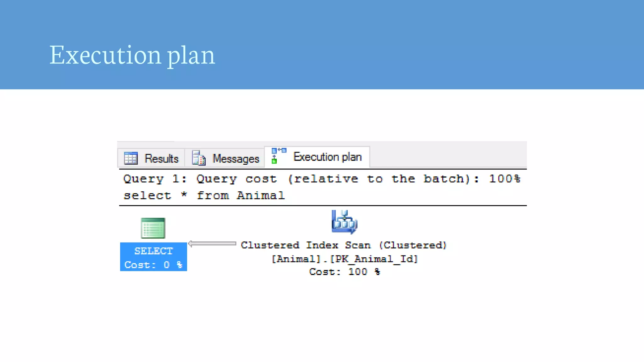Image resolution: width=644 pixels, height=362 pixels.
Task: Click the '[Animal].[PK_Animal_Id]' label
Action: tap(345, 259)
